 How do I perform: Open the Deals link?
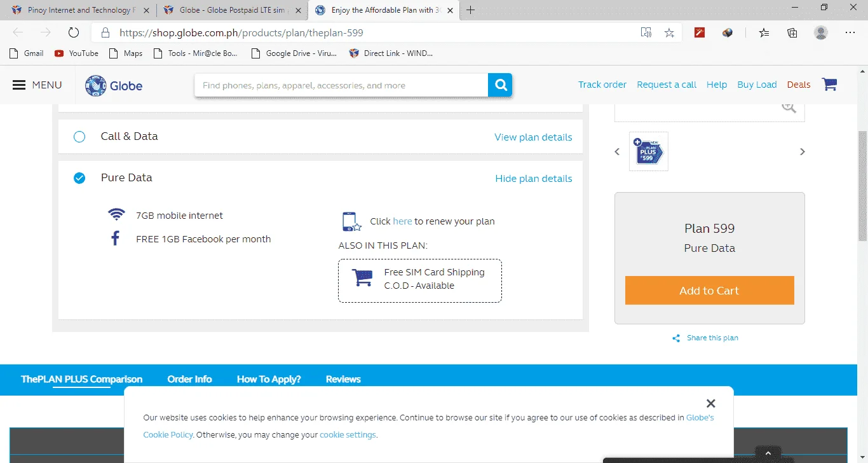pos(799,85)
